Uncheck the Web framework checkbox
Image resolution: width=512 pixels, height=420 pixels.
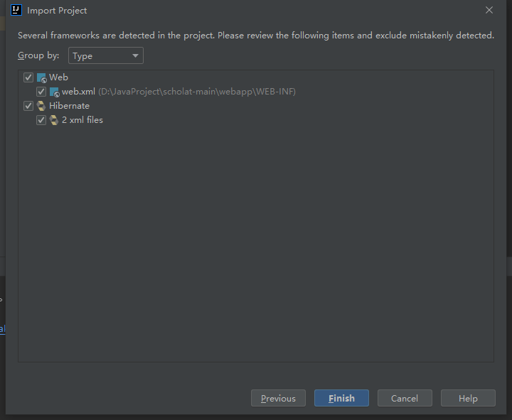(28, 77)
